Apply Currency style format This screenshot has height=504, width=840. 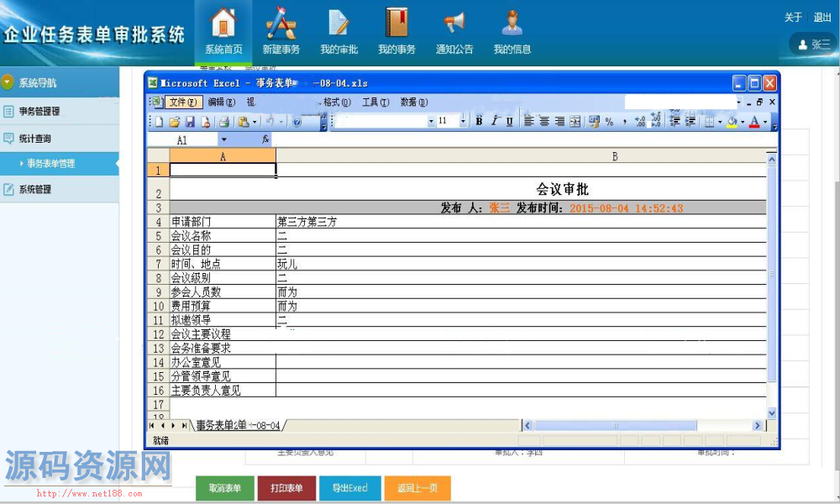click(x=594, y=122)
